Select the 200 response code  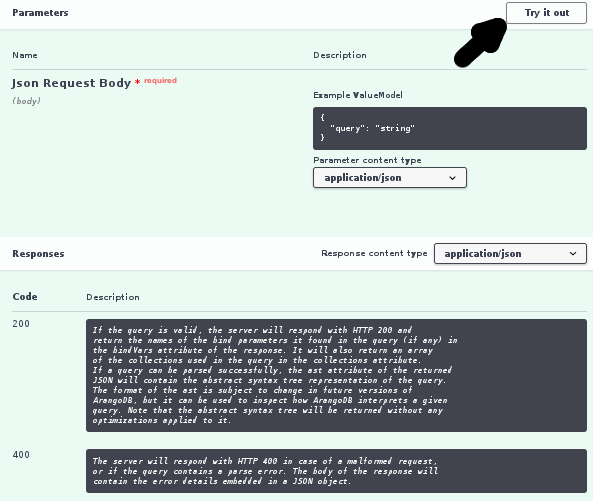[x=21, y=324]
